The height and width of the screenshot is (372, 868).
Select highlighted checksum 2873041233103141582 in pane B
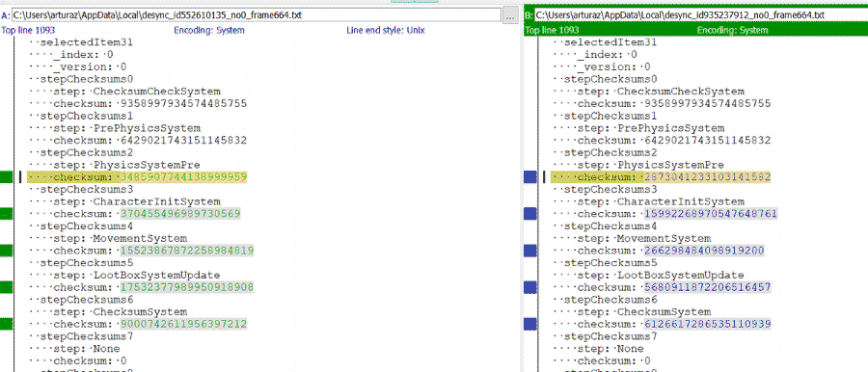pos(707,177)
